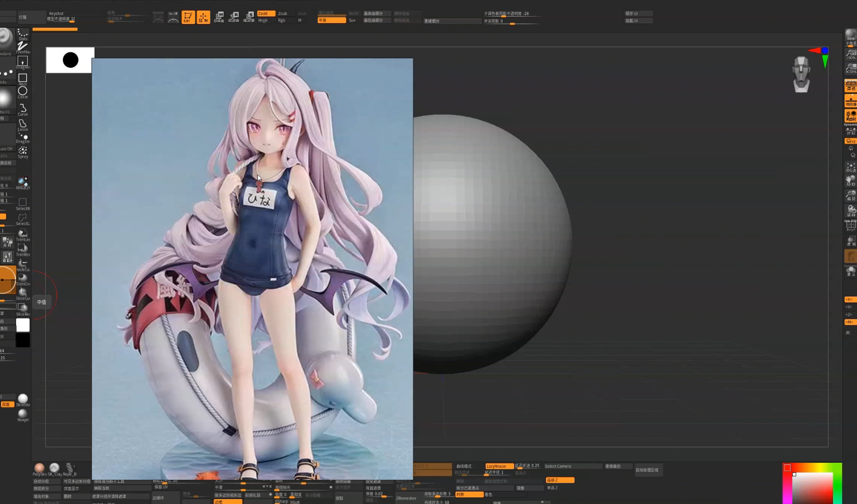Image resolution: width=857 pixels, height=504 pixels.
Task: Choose the SliceRect brush
Action: [23, 309]
